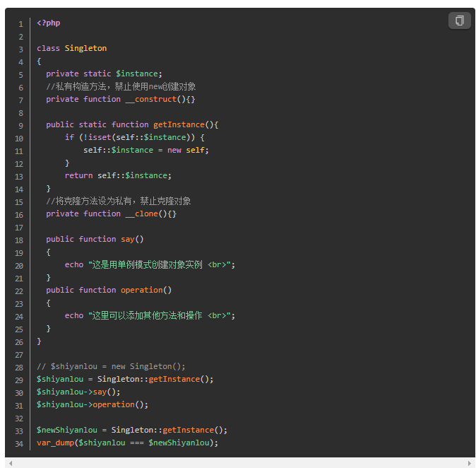Click '__clone' on line 16
The width and height of the screenshot is (476, 468).
pos(141,214)
